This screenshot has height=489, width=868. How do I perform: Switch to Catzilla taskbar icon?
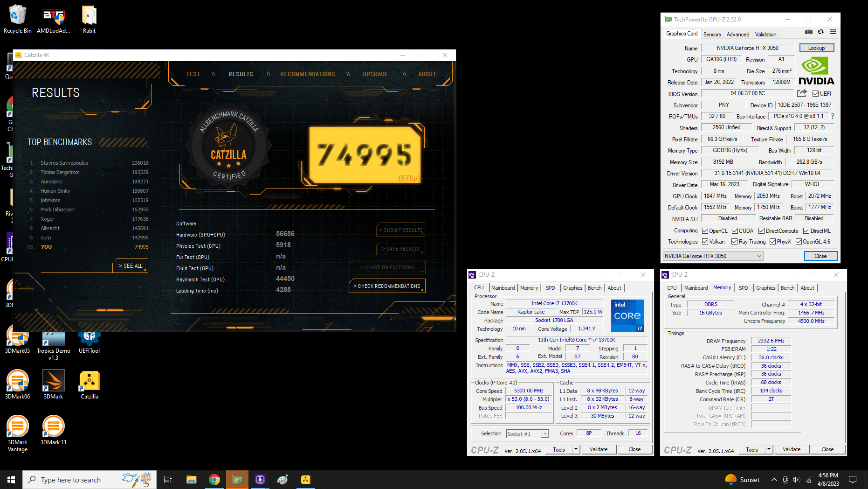(305, 480)
